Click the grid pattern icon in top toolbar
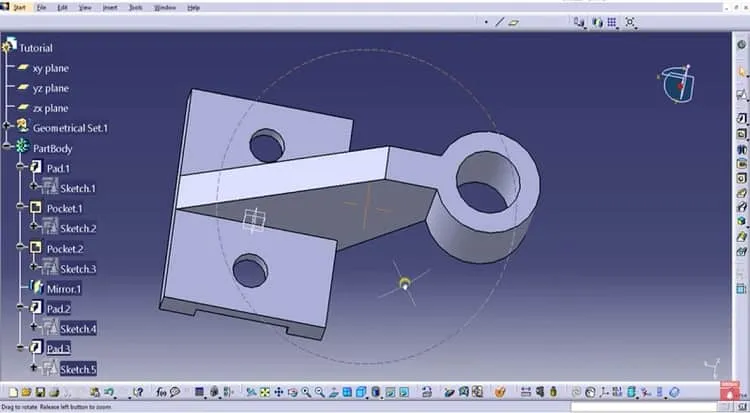The height and width of the screenshot is (413, 750). [612, 22]
